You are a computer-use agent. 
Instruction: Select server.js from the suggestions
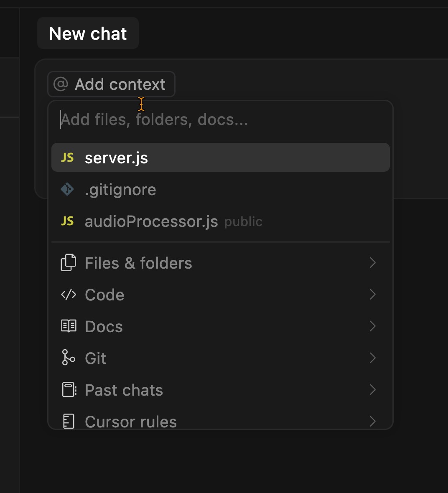(117, 158)
